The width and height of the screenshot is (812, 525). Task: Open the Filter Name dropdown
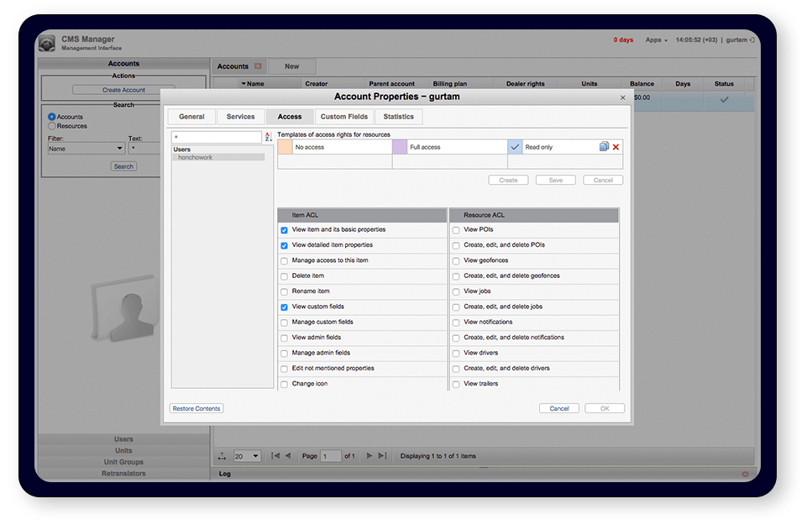click(86, 149)
